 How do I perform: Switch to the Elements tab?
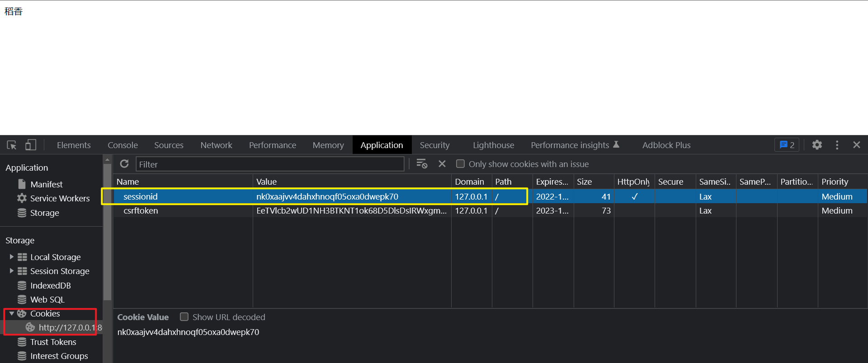(x=74, y=145)
